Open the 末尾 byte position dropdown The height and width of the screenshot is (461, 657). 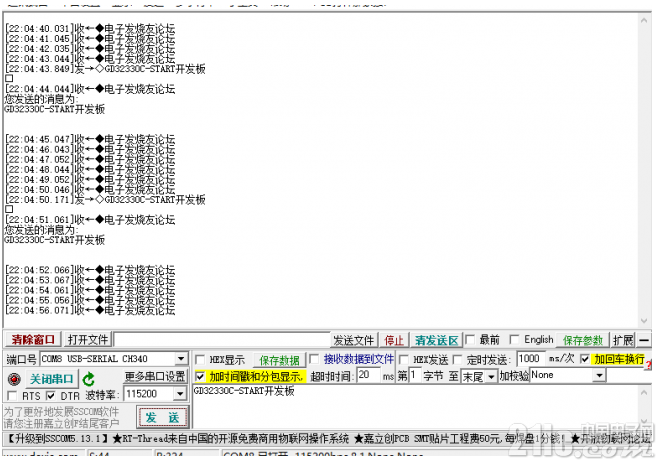coord(491,376)
